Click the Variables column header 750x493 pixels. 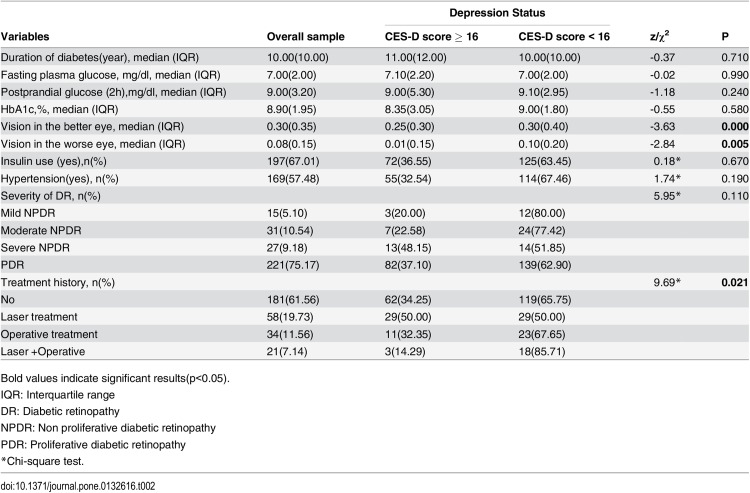pos(25,37)
